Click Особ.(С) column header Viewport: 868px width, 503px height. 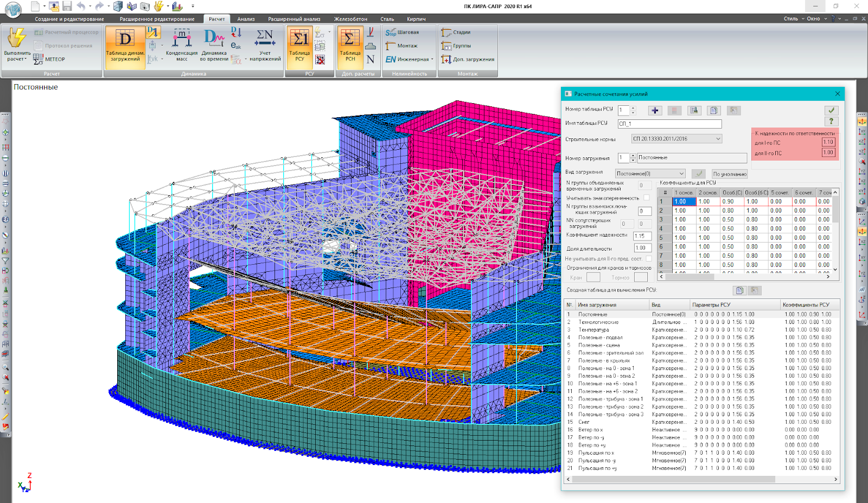click(732, 193)
